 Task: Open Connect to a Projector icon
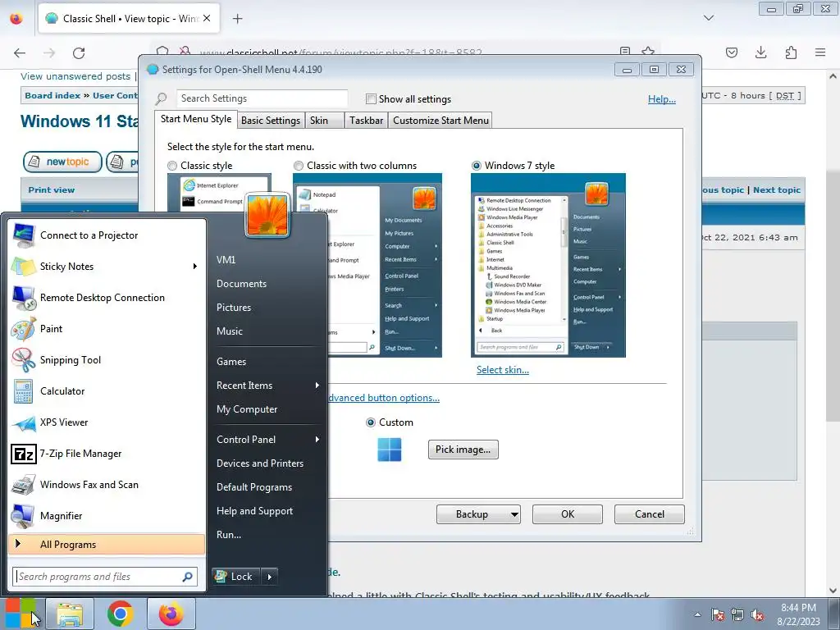click(x=23, y=235)
